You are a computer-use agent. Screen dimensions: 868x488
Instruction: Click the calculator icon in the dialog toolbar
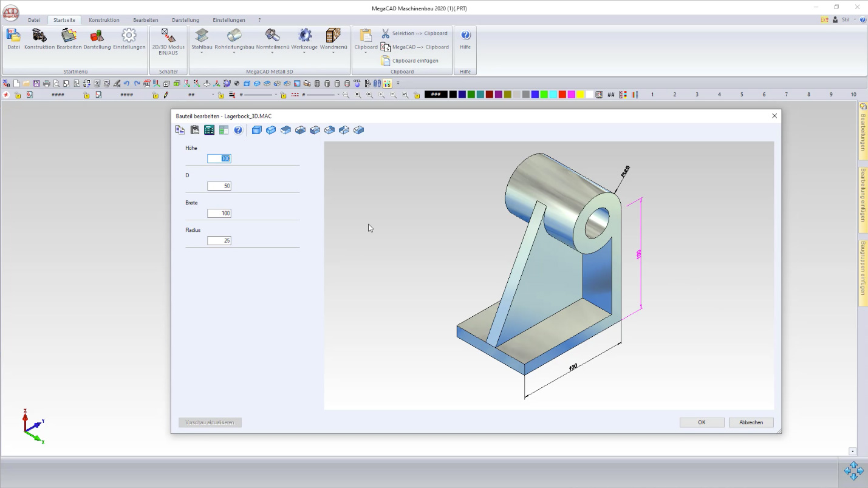coord(209,130)
